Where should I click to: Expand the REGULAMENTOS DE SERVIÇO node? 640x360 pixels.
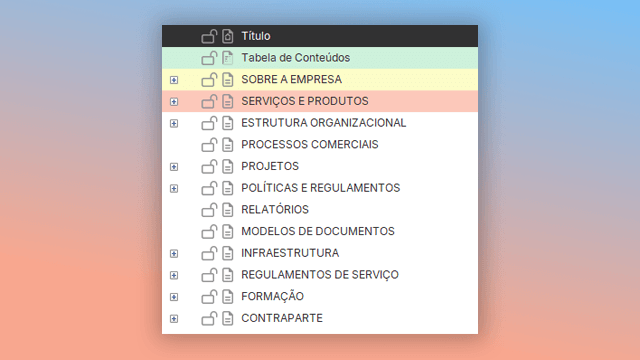point(174,275)
